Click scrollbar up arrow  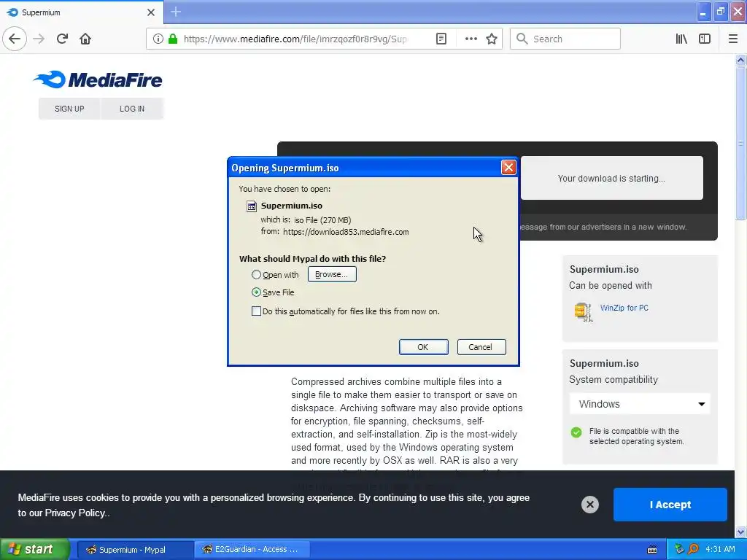[x=740, y=60]
